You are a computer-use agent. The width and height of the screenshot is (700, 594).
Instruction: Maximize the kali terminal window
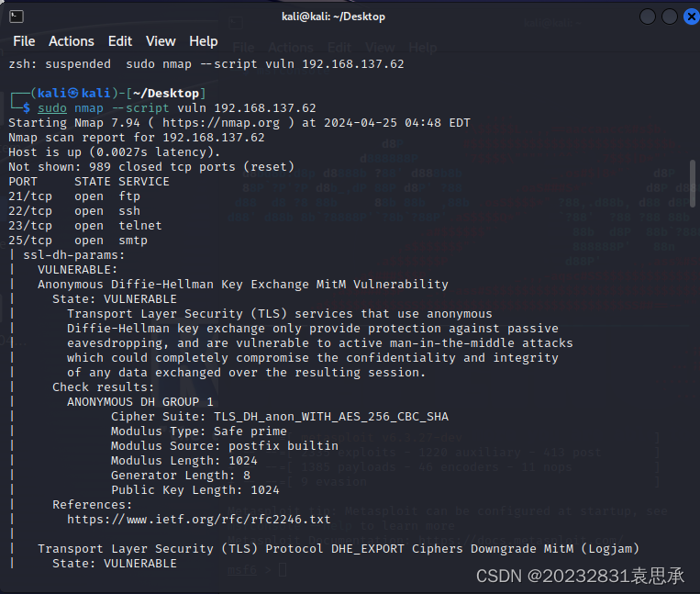pos(669,17)
